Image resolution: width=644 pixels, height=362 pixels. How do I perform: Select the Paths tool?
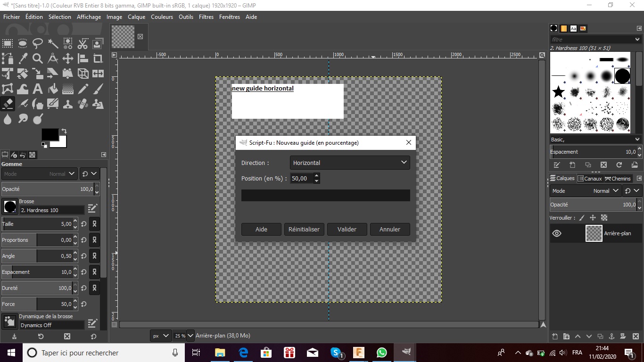click(x=8, y=59)
